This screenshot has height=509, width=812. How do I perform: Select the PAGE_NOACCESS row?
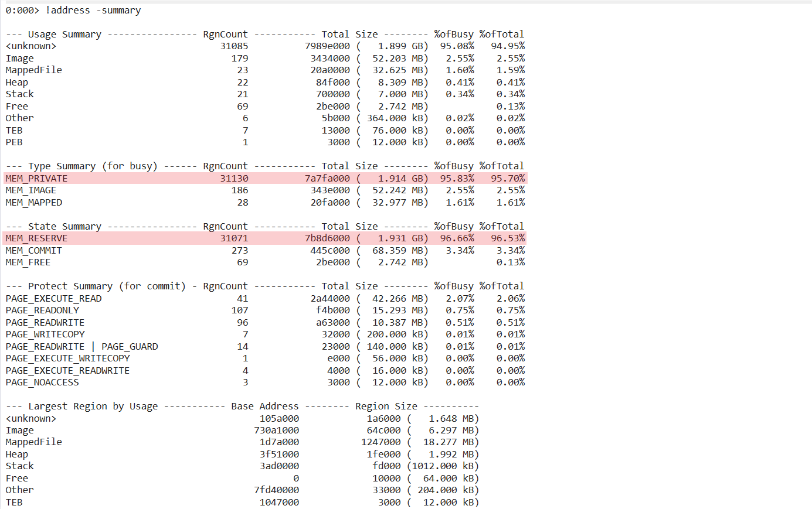coord(43,382)
